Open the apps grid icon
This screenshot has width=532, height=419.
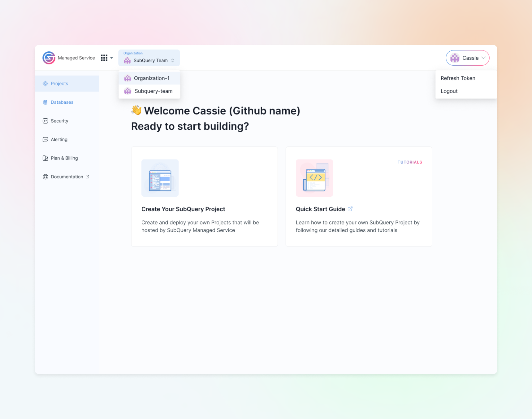(104, 58)
